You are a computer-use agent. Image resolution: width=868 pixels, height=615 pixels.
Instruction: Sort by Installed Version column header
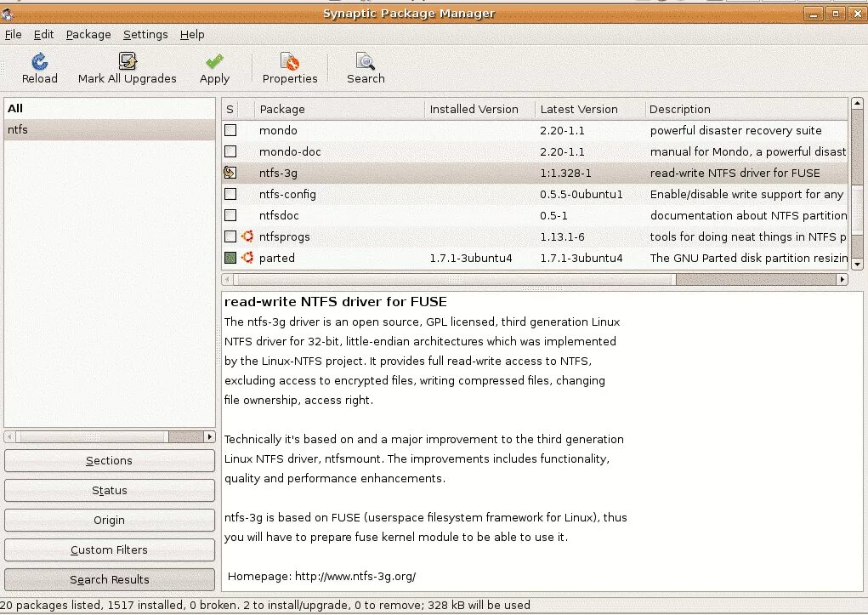(x=479, y=109)
